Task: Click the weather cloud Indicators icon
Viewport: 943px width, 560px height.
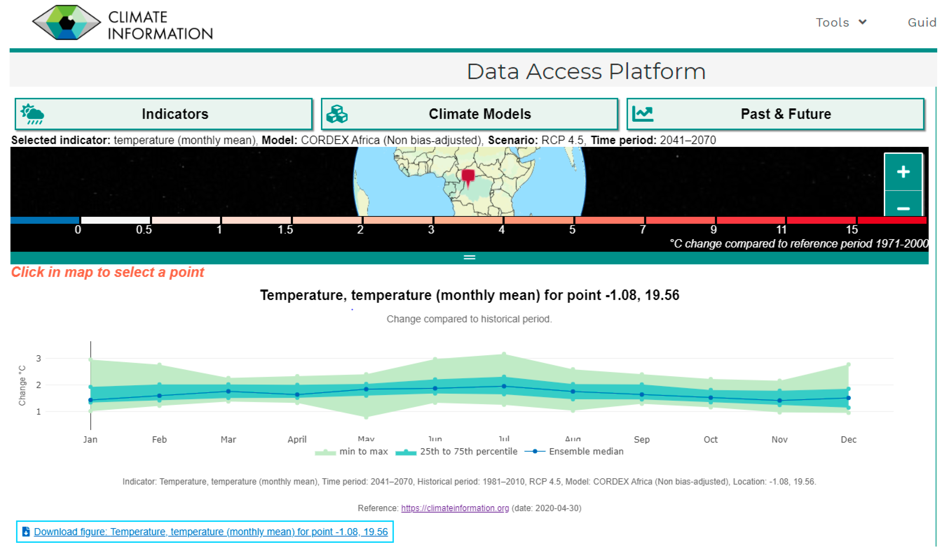Action: pyautogui.click(x=32, y=114)
